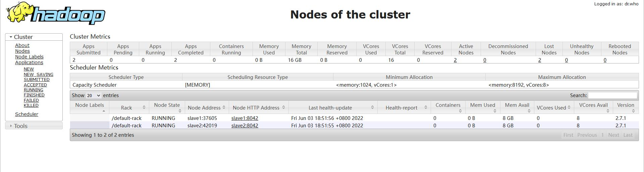Click the Lost Nodes count link
644x172 pixels.
(x=540, y=60)
